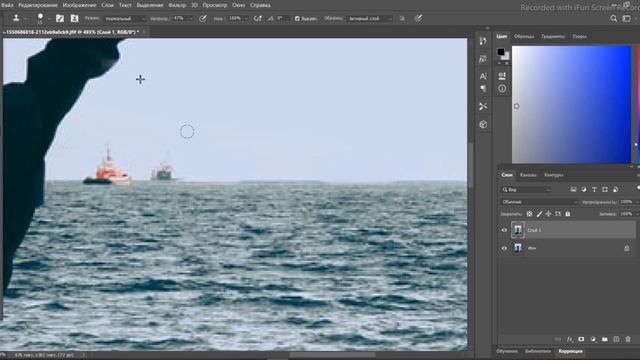The height and width of the screenshot is (360, 640).
Task: Open the Слои menu
Action: [x=107, y=5]
